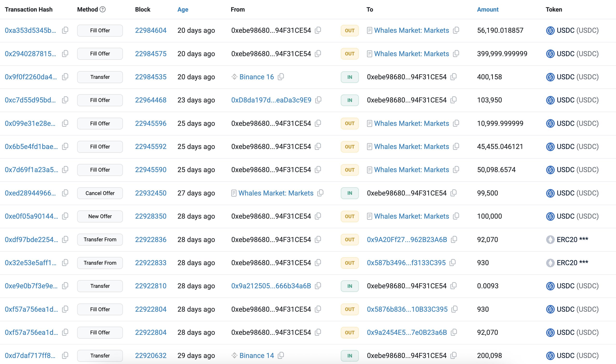Copy Whales Market From address, Cancel Offer row

pos(320,193)
